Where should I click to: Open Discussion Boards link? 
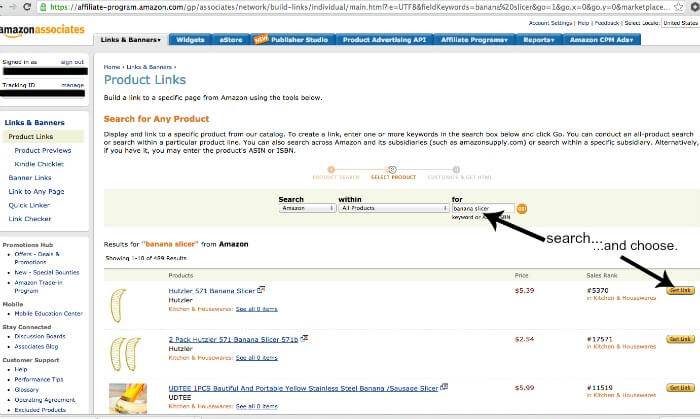pos(40,336)
